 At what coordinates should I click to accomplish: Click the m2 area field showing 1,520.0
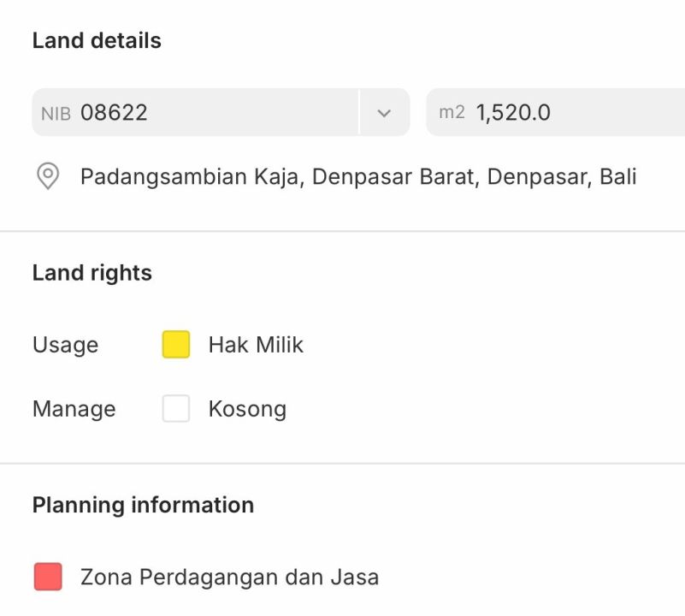(556, 113)
